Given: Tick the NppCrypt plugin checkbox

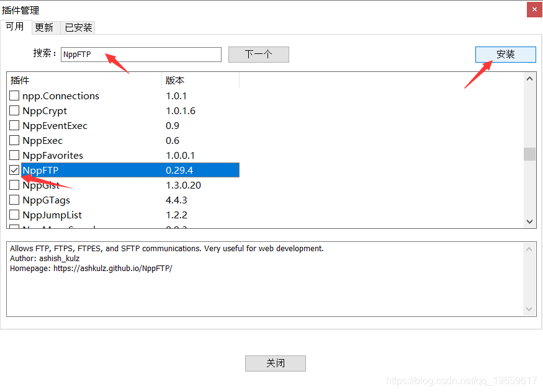Looking at the screenshot, I should [14, 110].
